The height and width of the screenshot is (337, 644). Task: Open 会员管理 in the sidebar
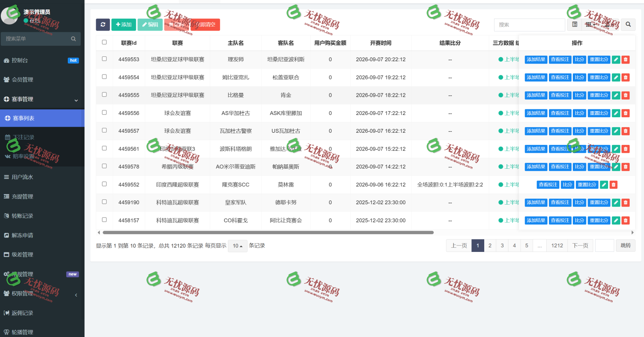(42, 80)
